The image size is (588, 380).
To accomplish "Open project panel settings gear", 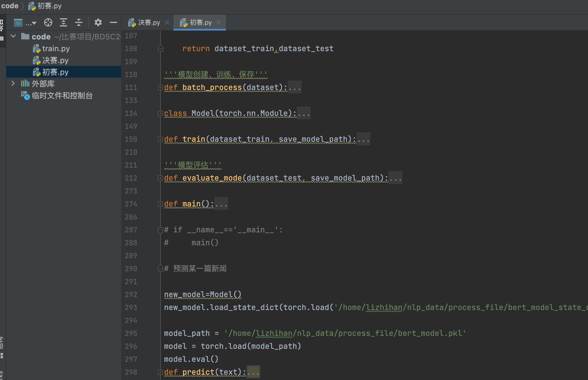I will click(x=98, y=23).
